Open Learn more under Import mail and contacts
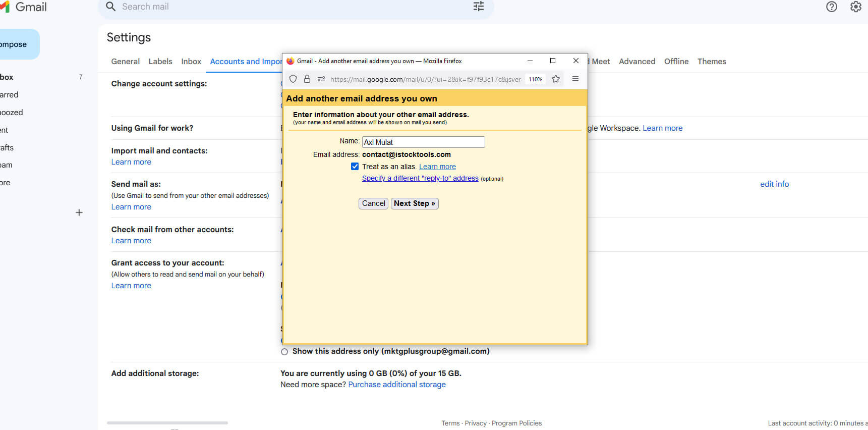Image resolution: width=868 pixels, height=430 pixels. (x=131, y=162)
